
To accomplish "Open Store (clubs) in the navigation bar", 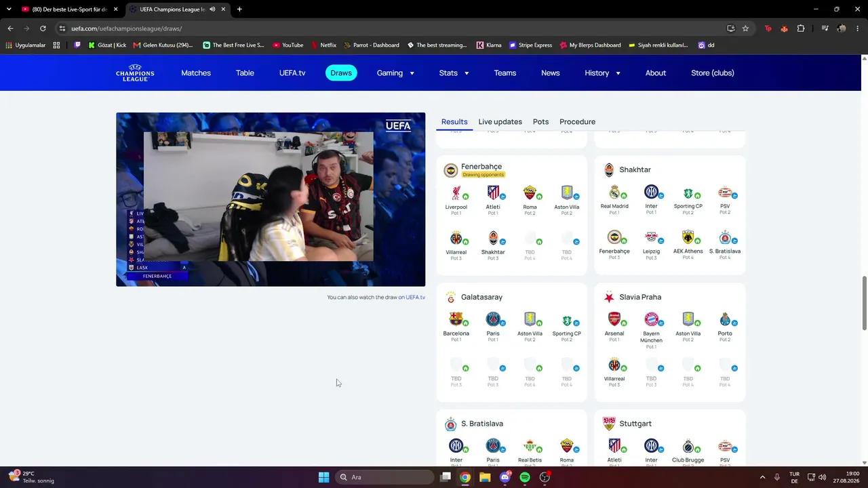I will (x=713, y=73).
